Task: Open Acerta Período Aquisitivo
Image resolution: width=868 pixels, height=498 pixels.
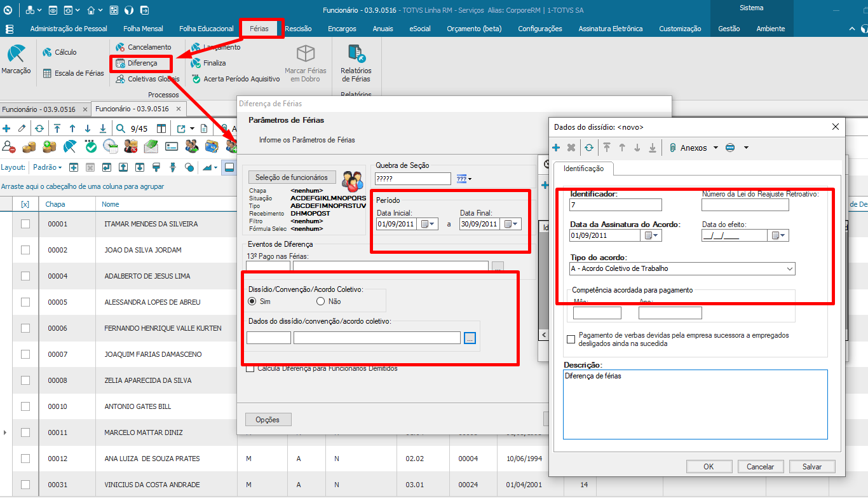Action: 235,79
